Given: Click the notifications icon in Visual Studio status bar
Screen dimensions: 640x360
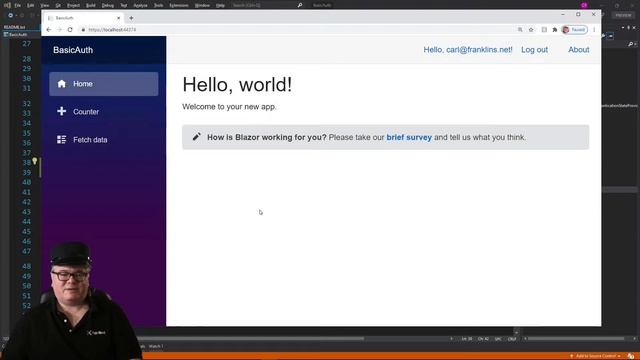Looking at the screenshot, I should 631,356.
